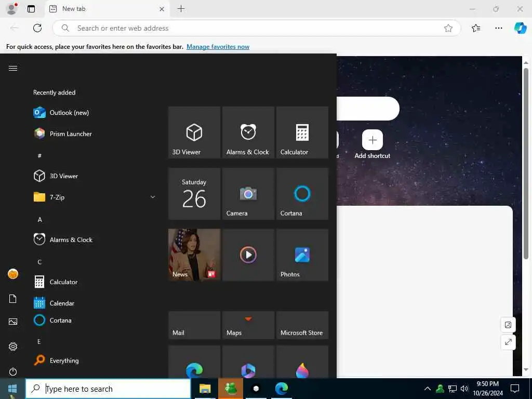532x399 pixels.
Task: Click the Manage favorites now link
Action: (218, 46)
